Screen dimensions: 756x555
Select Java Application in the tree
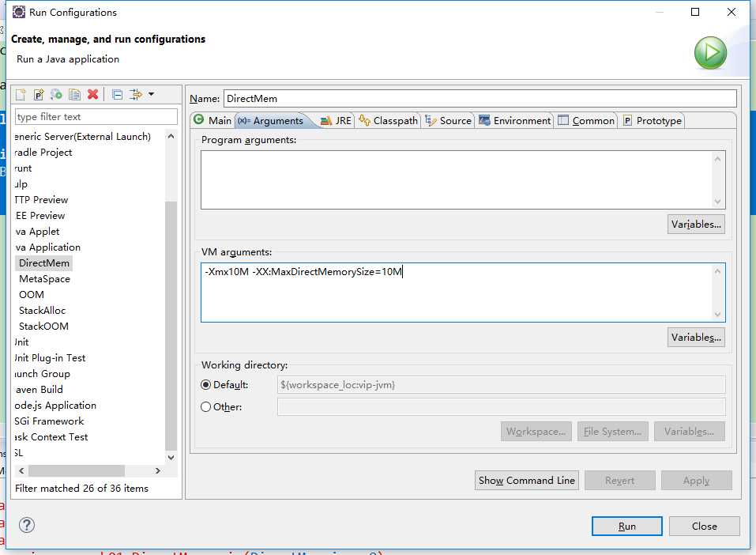(x=47, y=247)
